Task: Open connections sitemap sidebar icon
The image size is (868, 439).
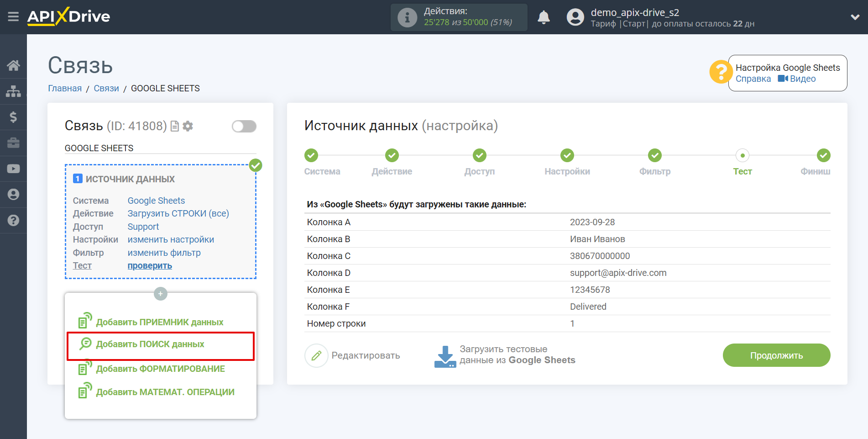Action: (x=13, y=91)
